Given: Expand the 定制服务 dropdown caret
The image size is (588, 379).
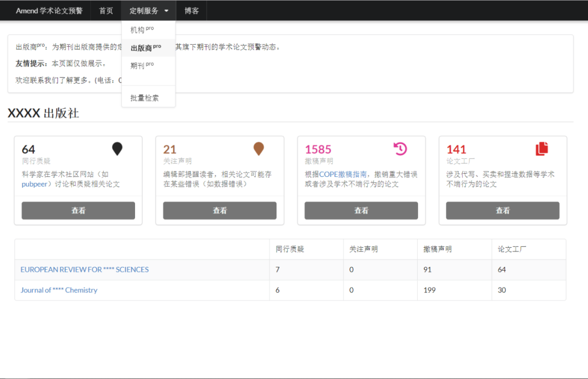Looking at the screenshot, I should click(167, 11).
